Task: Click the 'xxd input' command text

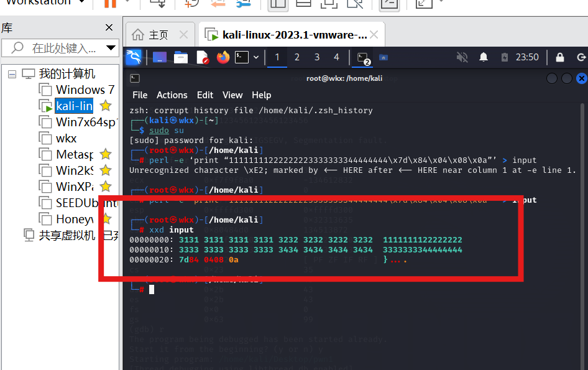Action: click(172, 229)
